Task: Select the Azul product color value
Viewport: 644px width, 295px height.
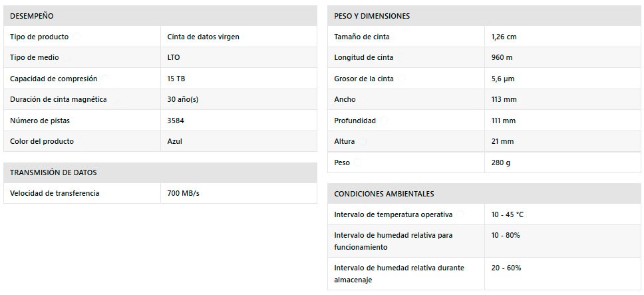Action: point(174,141)
